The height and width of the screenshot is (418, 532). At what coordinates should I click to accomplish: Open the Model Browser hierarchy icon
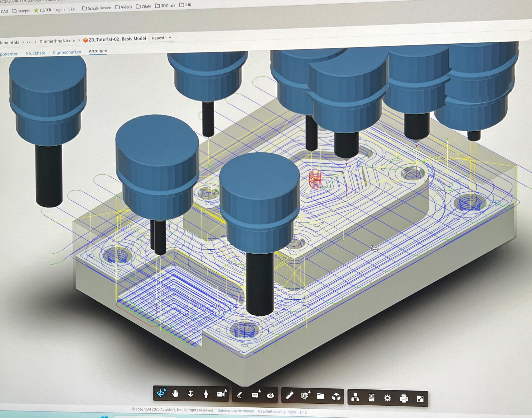(355, 397)
